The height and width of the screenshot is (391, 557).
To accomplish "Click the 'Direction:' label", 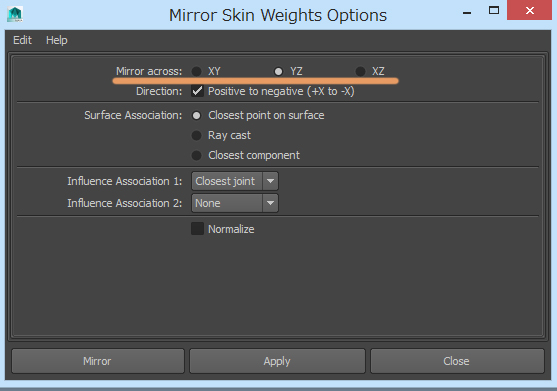I will click(159, 91).
